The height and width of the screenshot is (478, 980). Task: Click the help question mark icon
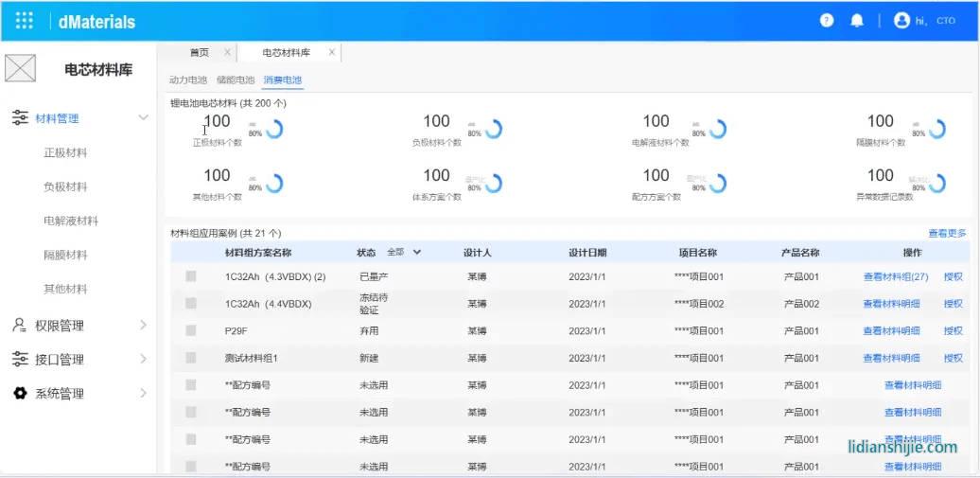pyautogui.click(x=827, y=20)
